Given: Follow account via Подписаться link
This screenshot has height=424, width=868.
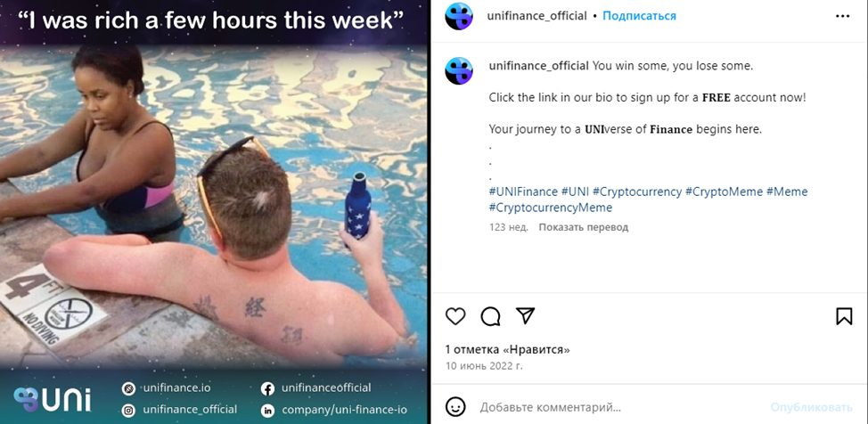Looking at the screenshot, I should tap(639, 15).
